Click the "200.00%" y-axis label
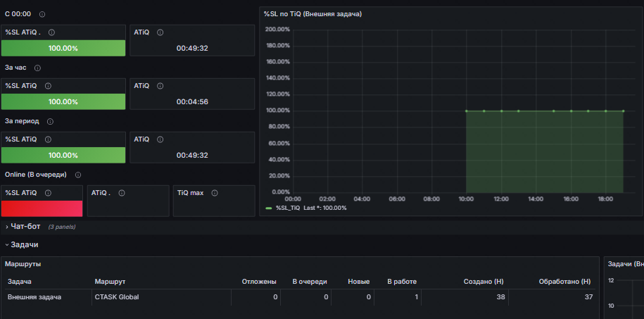The image size is (644, 319). click(277, 30)
